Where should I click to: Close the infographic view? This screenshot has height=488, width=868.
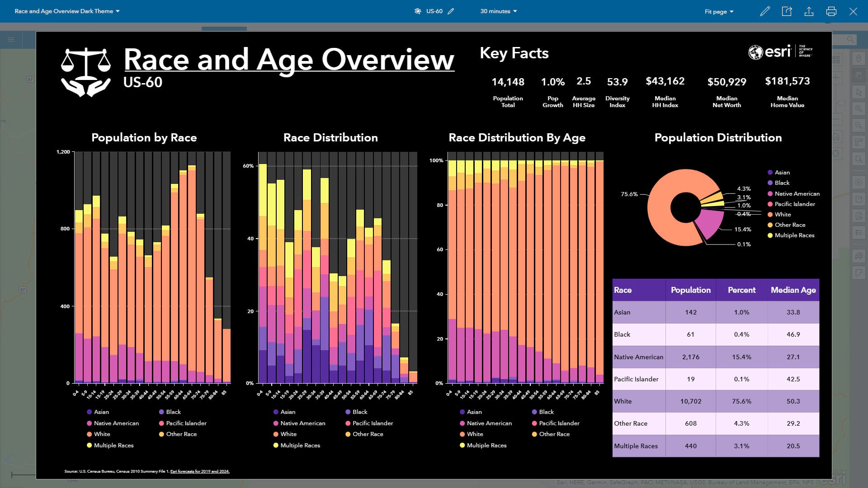(x=853, y=11)
